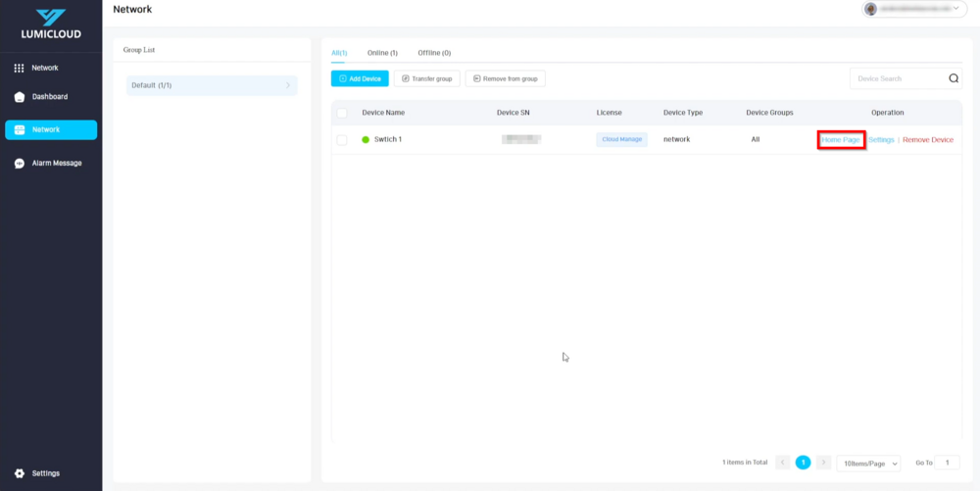
Task: Switch to the Offline (0) tab
Action: (434, 53)
